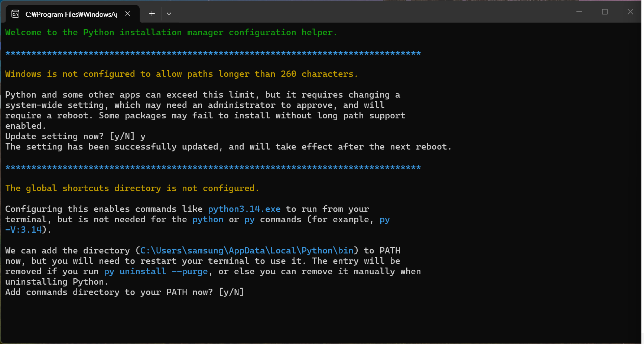Click 'Add commands directory to your PATH now?' prompt
The height and width of the screenshot is (344, 644).
coord(124,292)
